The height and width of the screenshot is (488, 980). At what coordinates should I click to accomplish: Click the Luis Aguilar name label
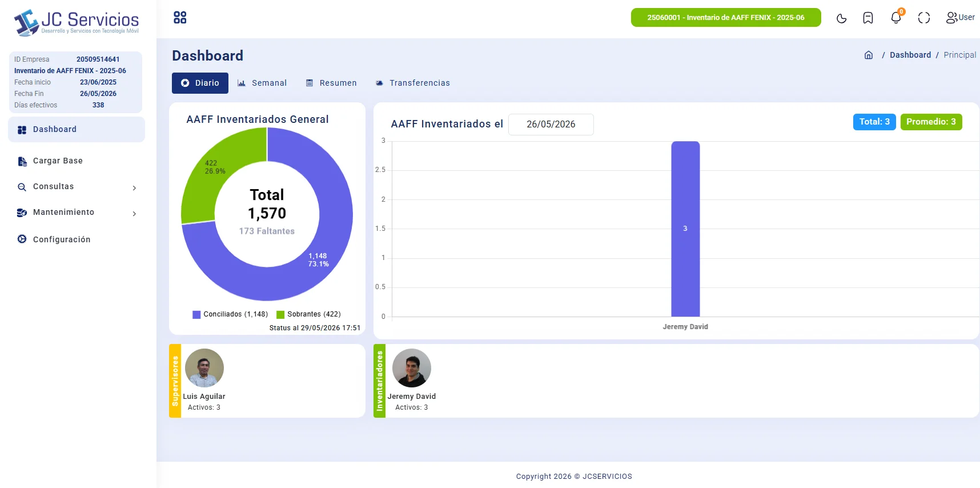point(204,397)
